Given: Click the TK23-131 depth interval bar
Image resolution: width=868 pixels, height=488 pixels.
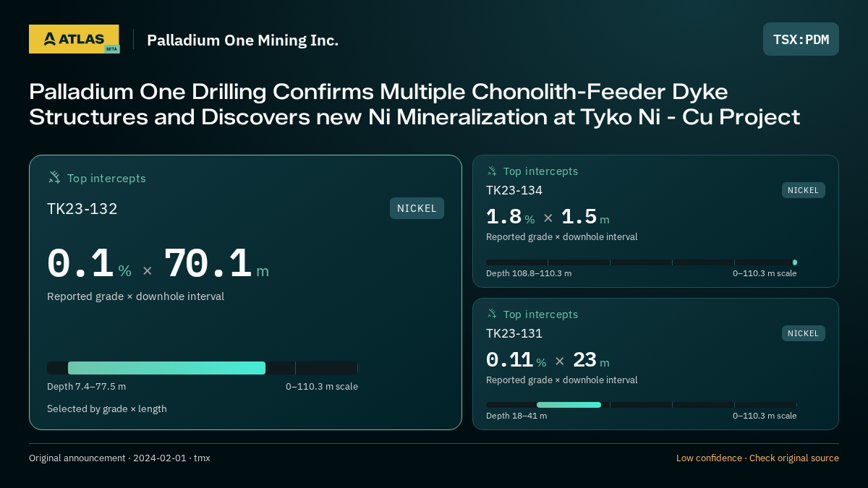Looking at the screenshot, I should 569,405.
